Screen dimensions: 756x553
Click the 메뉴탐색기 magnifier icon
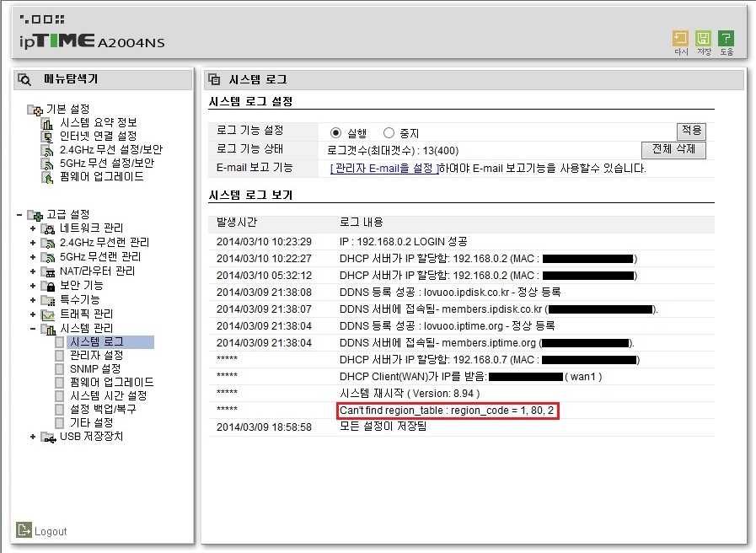pyautogui.click(x=24, y=79)
